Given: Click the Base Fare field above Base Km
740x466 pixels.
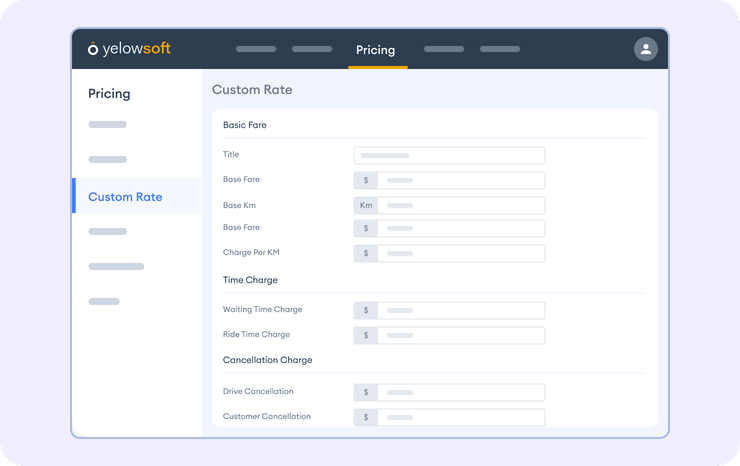Looking at the screenshot, I should pos(461,181).
